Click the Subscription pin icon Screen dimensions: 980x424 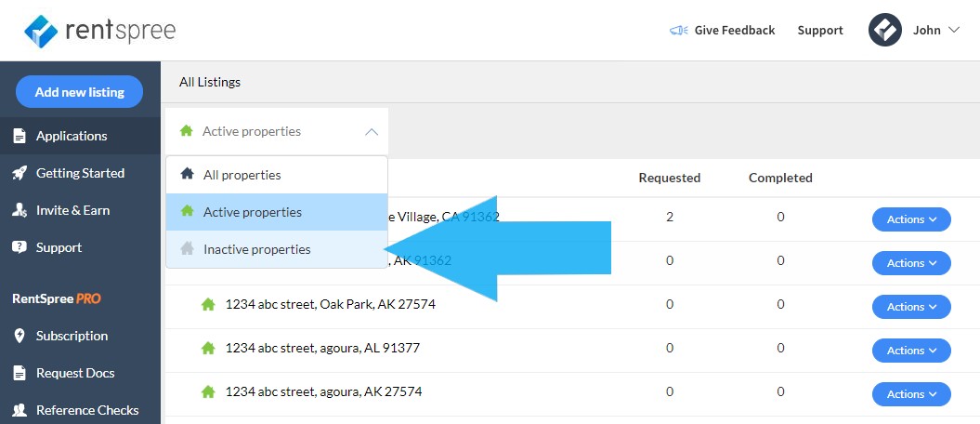(x=20, y=336)
